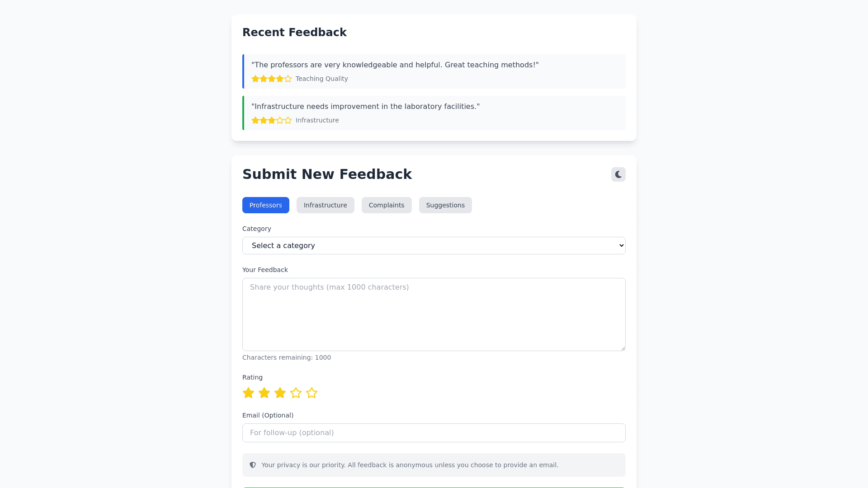Focus the Your Feedback text area
Image resolution: width=868 pixels, height=488 pixels.
(x=433, y=314)
